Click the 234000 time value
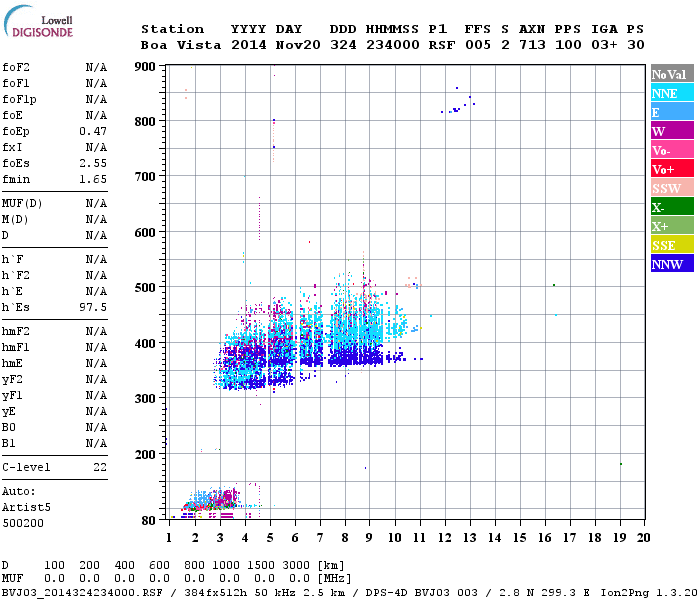 click(393, 45)
